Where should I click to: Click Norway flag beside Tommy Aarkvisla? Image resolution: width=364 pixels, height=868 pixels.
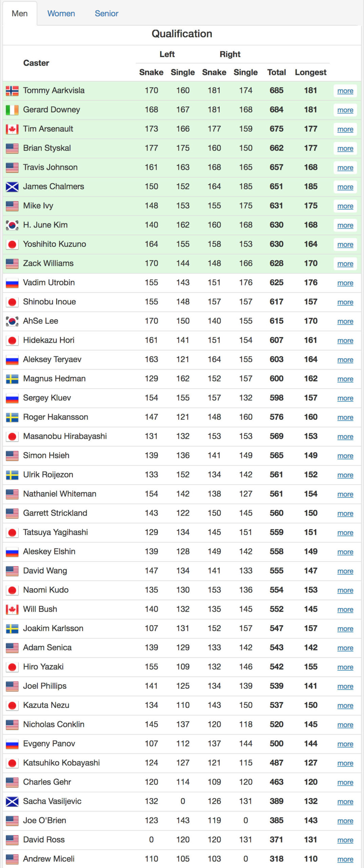12,91
